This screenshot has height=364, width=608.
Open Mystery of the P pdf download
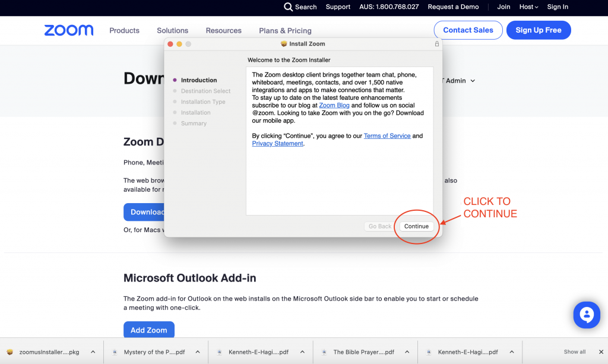[x=154, y=352]
